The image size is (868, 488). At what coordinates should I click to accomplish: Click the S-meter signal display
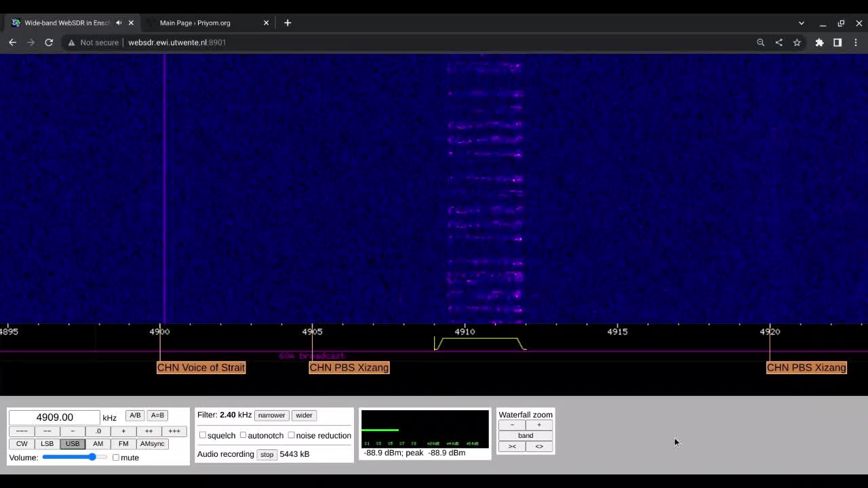425,428
